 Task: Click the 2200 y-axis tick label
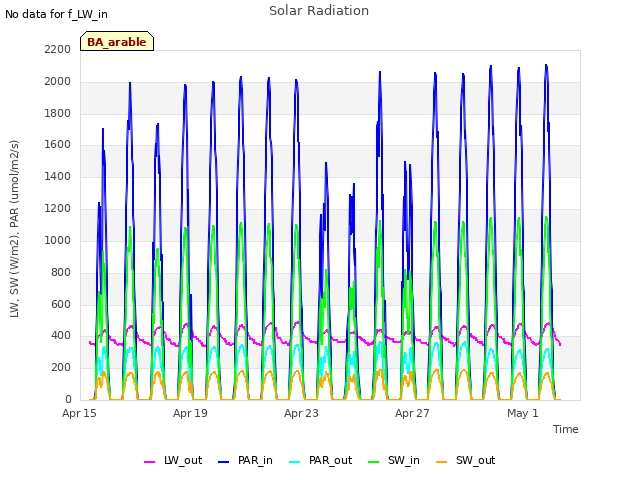coord(58,49)
